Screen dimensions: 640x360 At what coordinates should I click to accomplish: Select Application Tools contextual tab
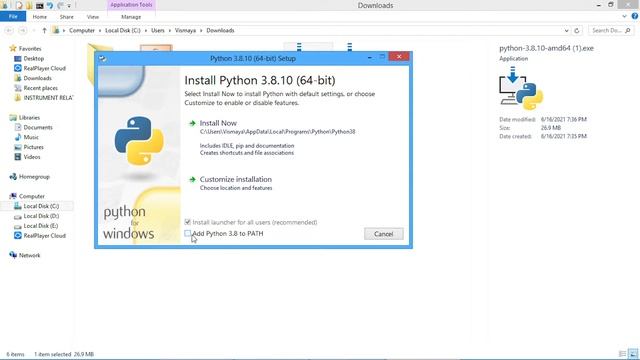coord(131,5)
